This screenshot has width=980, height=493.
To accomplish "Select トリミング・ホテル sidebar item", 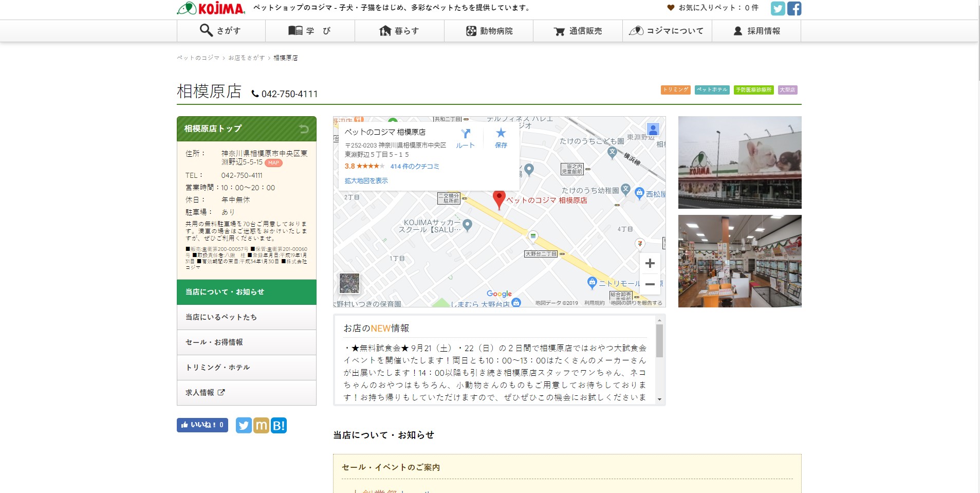I will pos(247,368).
